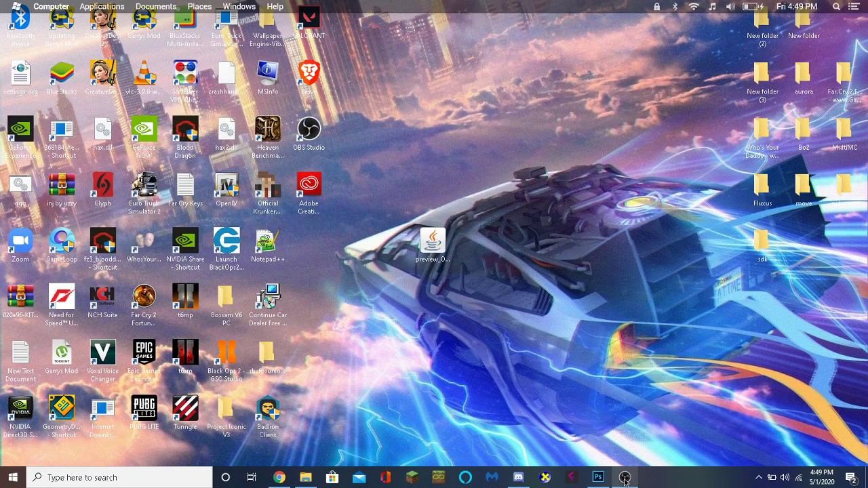Open OBS Studio from the desktop

click(309, 129)
